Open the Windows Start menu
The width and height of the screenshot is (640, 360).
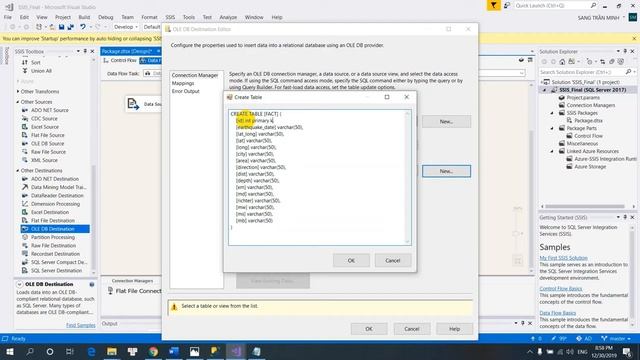point(9,351)
